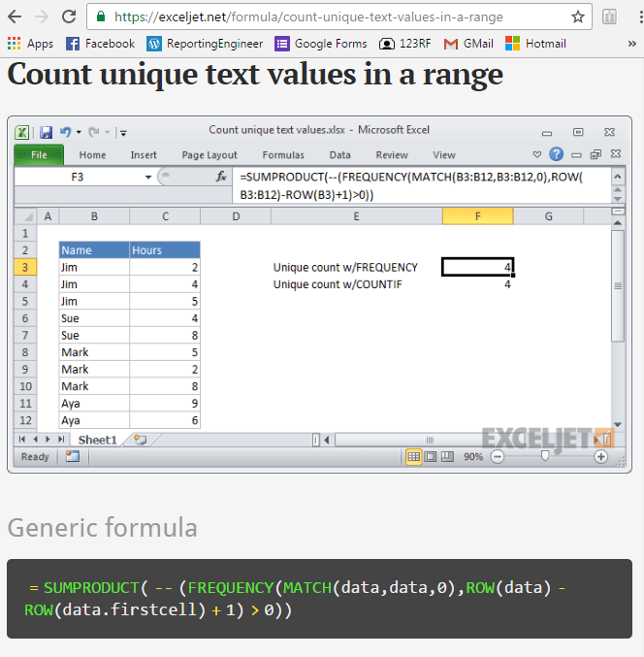Screen dimensions: 644x657
Task: Switch to the Formulas tab
Action: [283, 155]
